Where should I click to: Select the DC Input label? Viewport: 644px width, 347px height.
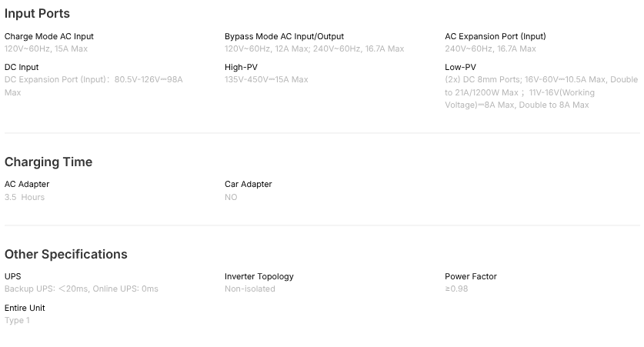click(22, 67)
